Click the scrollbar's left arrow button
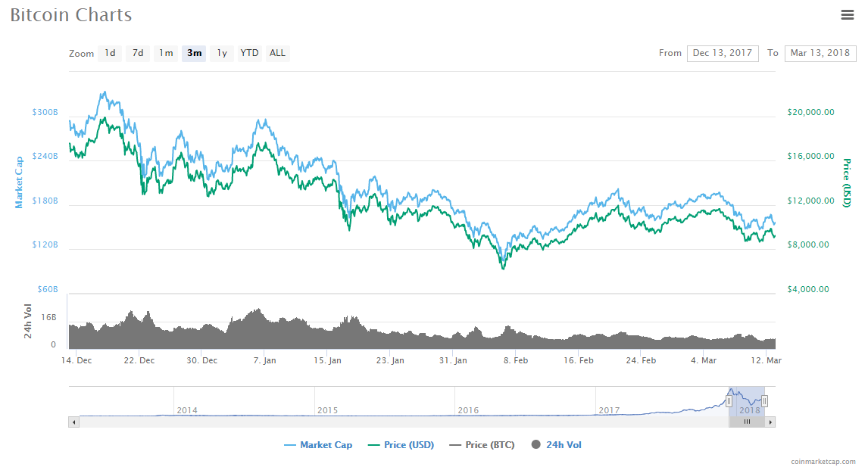This screenshot has width=868, height=467. pos(73,422)
